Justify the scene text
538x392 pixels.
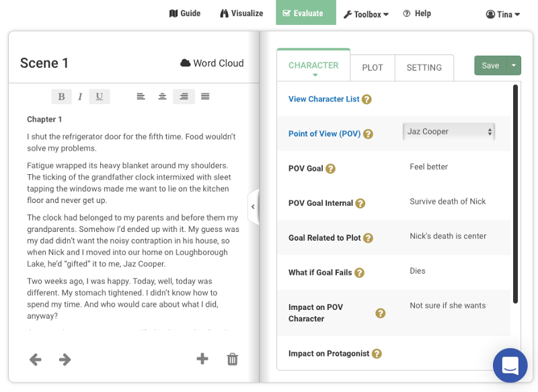tap(205, 97)
